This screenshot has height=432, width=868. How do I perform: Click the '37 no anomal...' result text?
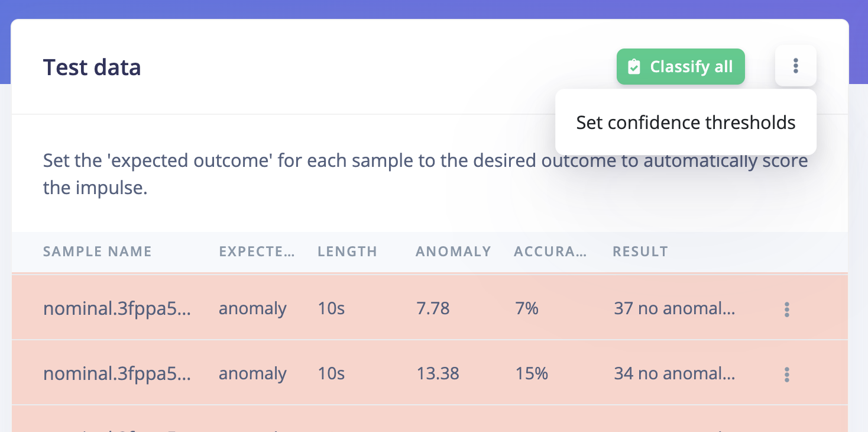[x=674, y=308]
